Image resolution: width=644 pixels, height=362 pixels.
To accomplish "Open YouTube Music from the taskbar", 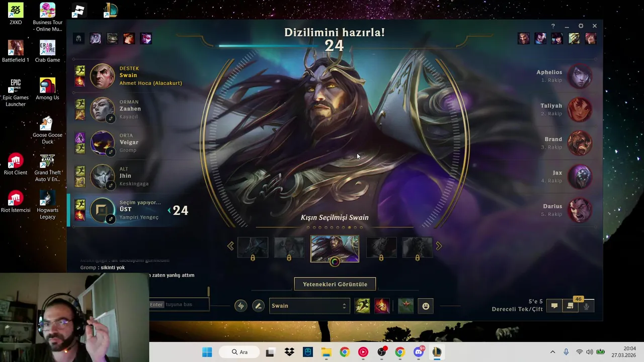I will [363, 352].
